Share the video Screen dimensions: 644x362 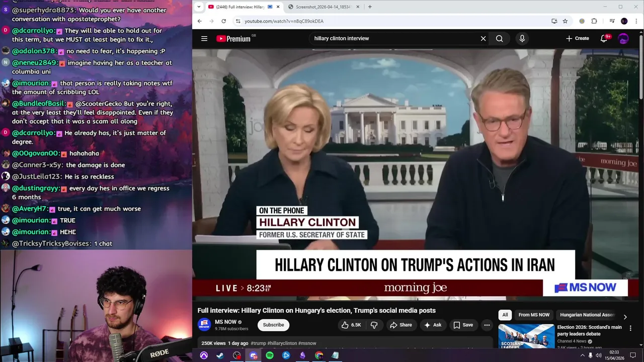401,325
